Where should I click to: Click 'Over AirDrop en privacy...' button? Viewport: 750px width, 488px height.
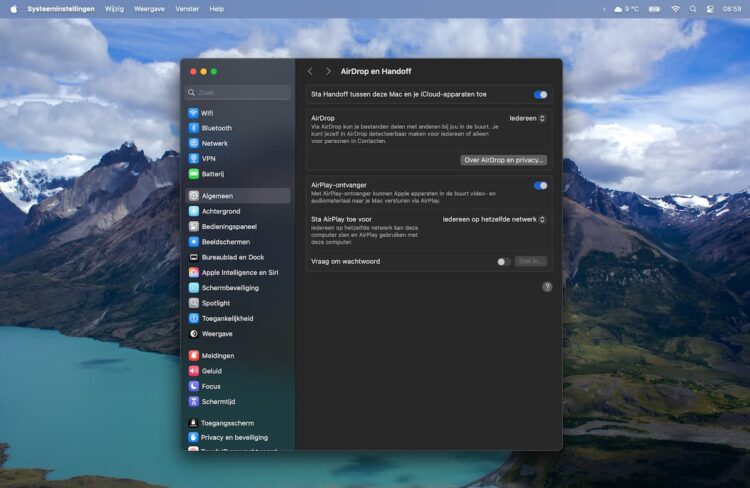pyautogui.click(x=504, y=160)
